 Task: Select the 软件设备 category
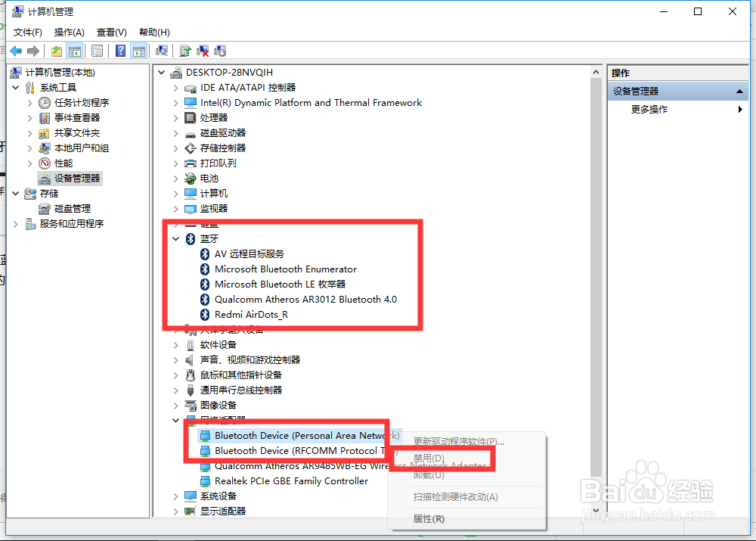[218, 344]
